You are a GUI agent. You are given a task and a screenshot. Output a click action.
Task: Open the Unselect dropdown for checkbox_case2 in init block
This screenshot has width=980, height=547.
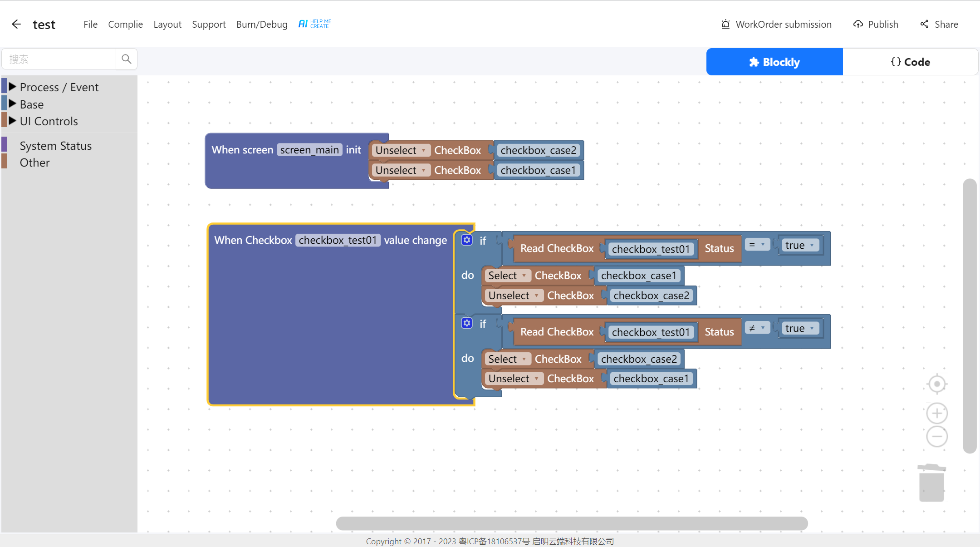[401, 150]
